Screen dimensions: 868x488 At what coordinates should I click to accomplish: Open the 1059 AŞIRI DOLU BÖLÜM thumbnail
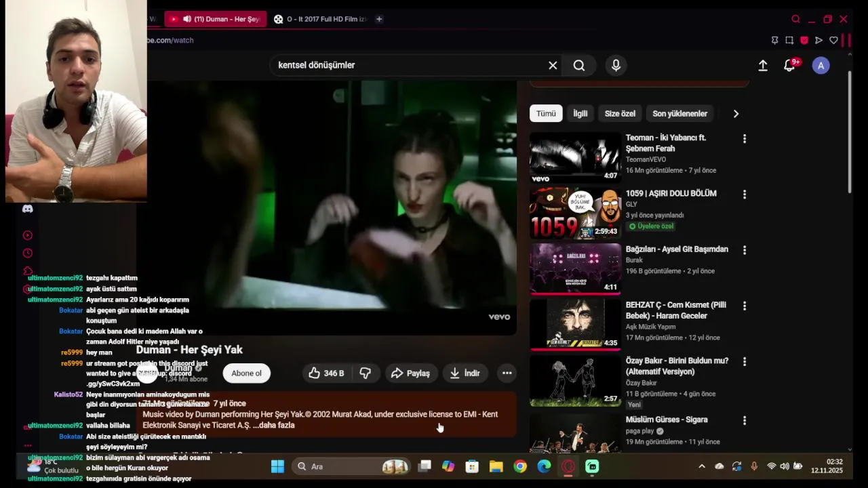coord(575,213)
